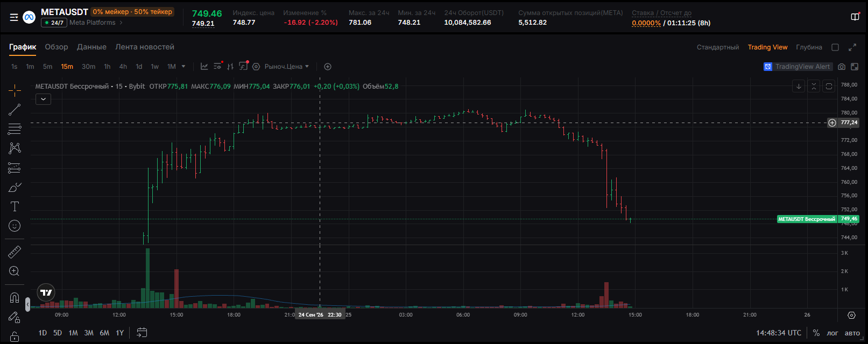Image resolution: width=868 pixels, height=344 pixels.
Task: Open the Лента новостей tab
Action: coord(145,47)
